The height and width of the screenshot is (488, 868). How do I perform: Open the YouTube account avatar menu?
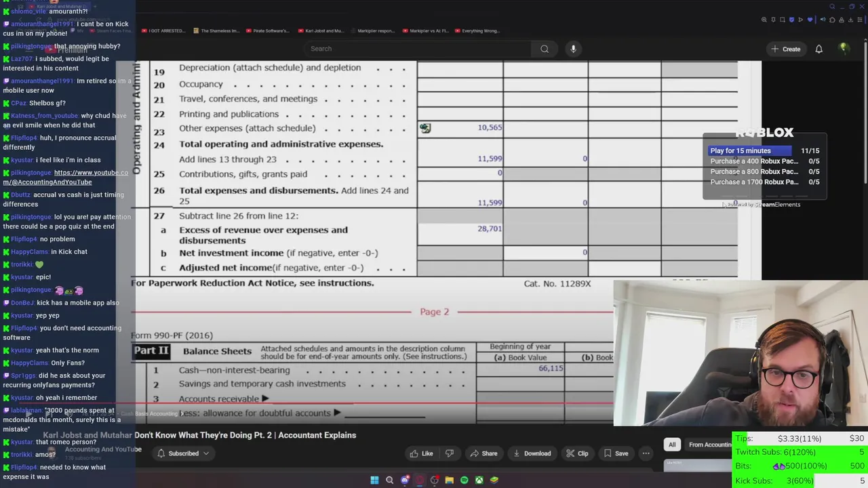coord(844,49)
